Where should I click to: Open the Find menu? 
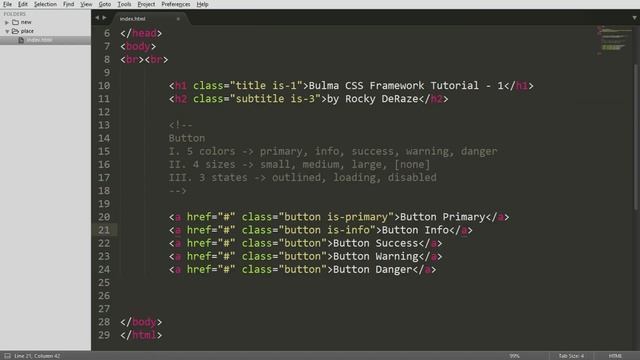pyautogui.click(x=68, y=4)
